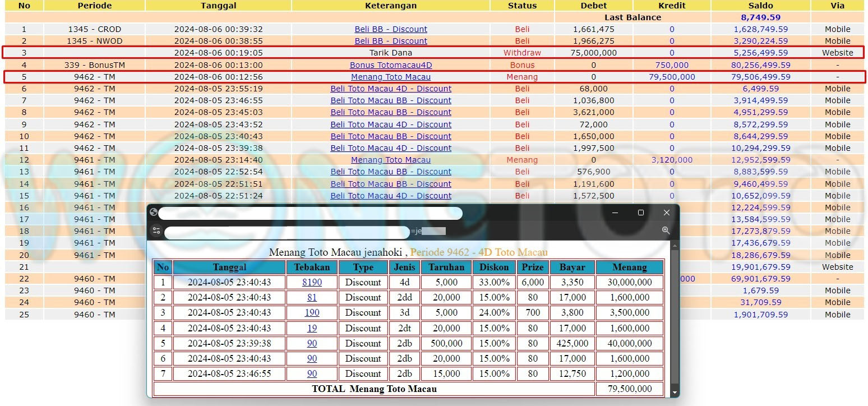Open Menang Toto Macau link in row 5
Screen dimensions: 868x406
point(391,77)
